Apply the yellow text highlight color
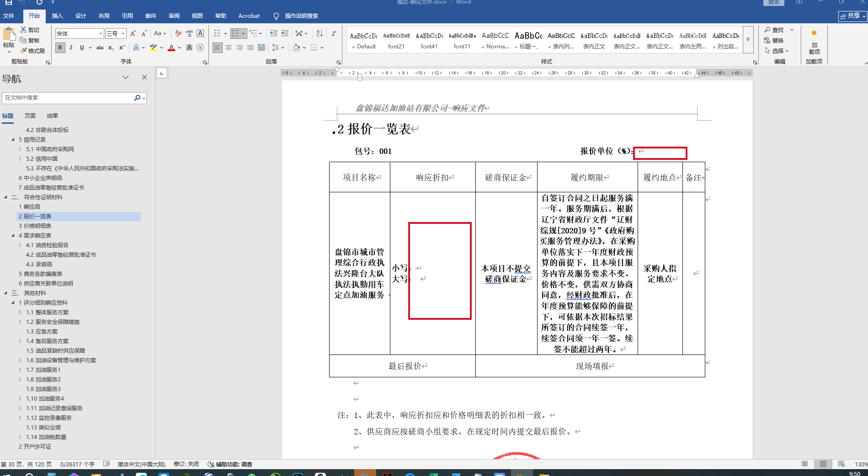The image size is (868, 476). (154, 48)
